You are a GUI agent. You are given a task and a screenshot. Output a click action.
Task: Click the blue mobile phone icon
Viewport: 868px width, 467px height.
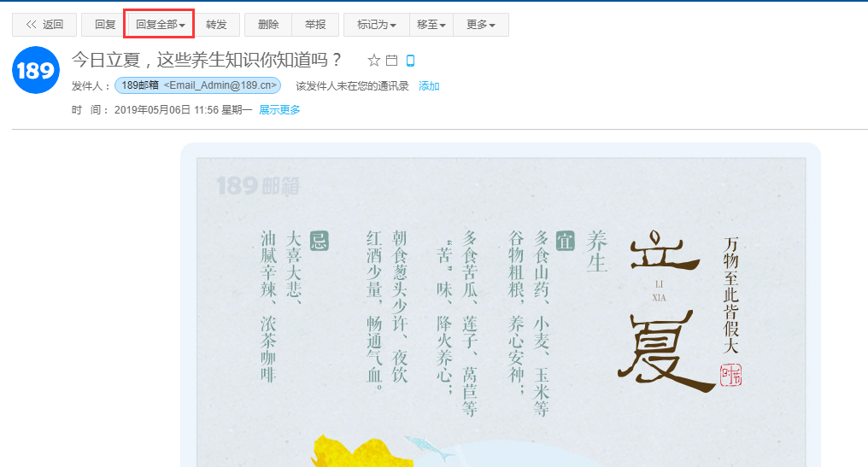click(x=410, y=61)
